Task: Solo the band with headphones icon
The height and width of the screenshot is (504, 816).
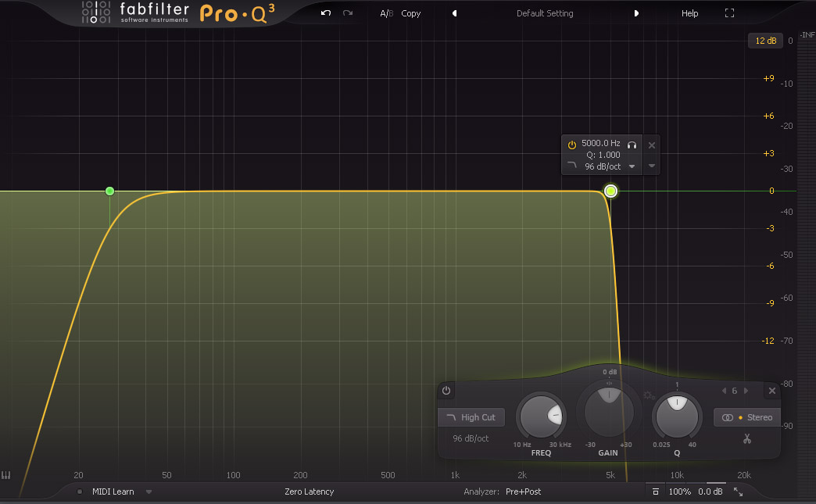Action: (x=632, y=145)
